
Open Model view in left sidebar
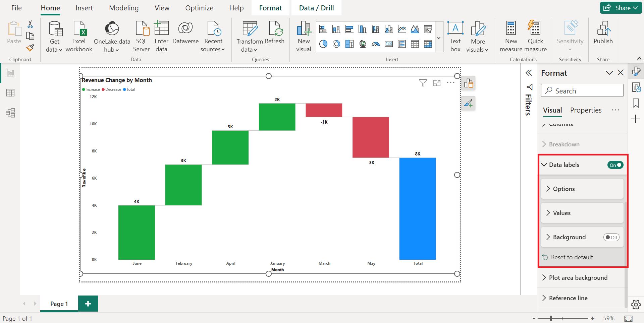[10, 113]
